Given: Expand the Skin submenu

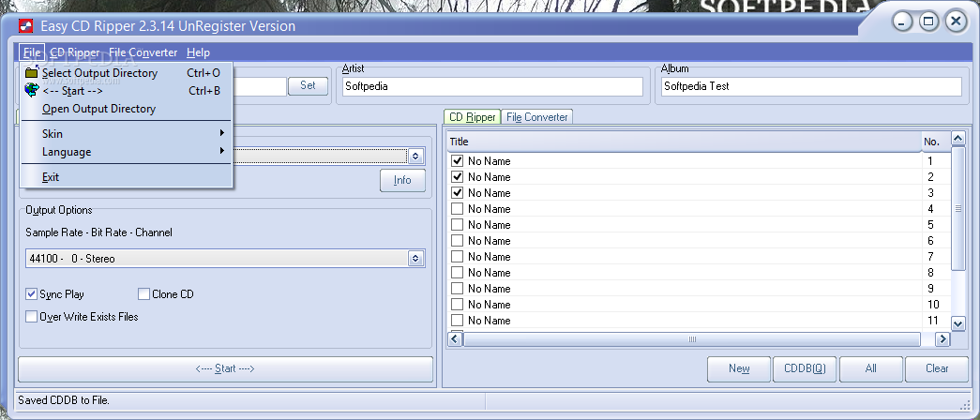Looking at the screenshot, I should (127, 134).
